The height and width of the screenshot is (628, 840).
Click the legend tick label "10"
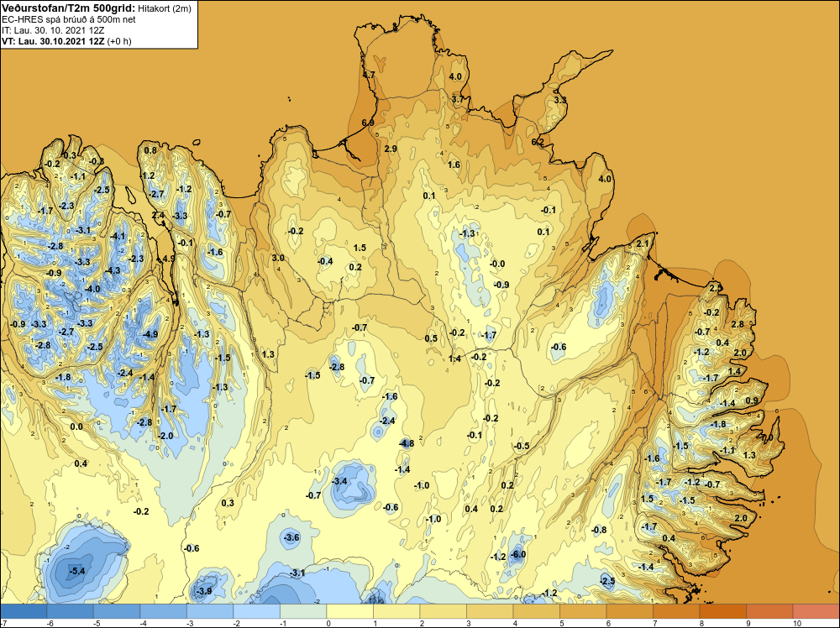coord(796,623)
